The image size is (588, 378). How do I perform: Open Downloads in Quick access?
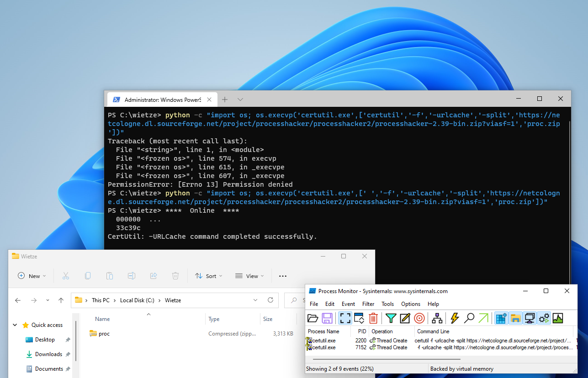click(48, 354)
